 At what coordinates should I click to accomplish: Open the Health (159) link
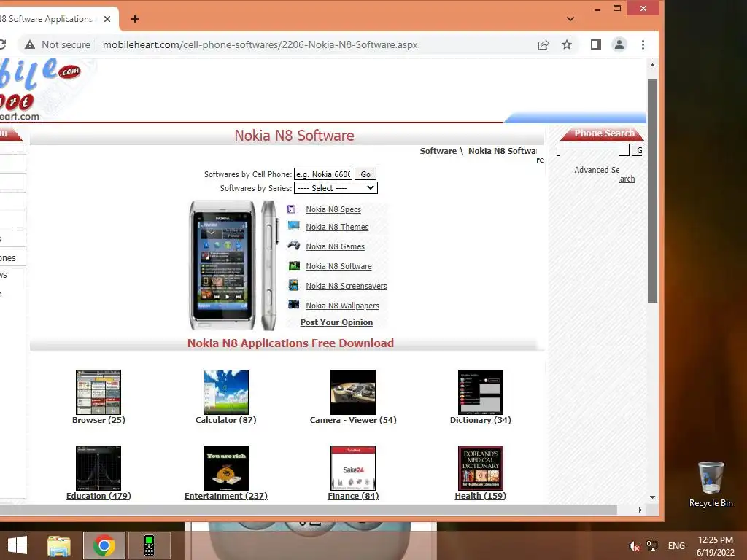click(x=481, y=496)
